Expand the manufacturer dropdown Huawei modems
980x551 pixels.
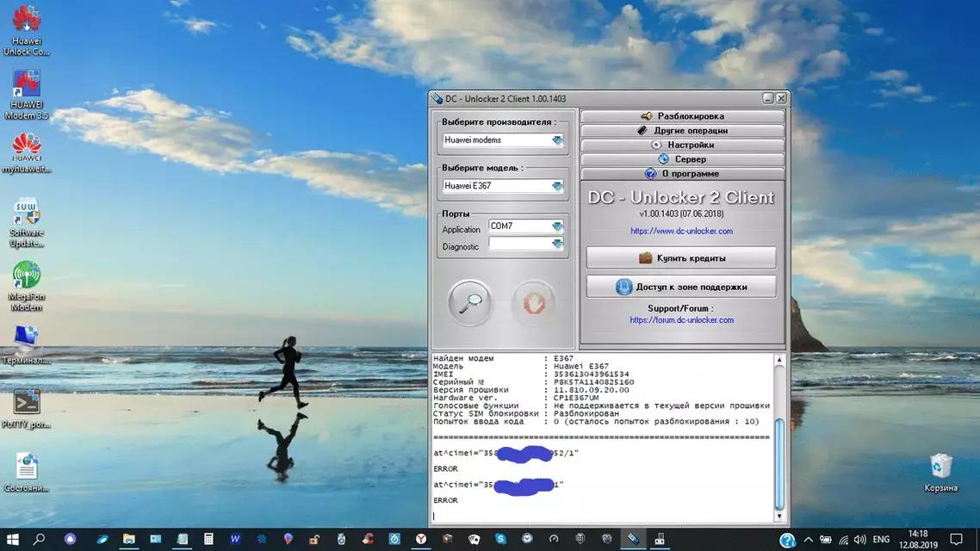[556, 140]
